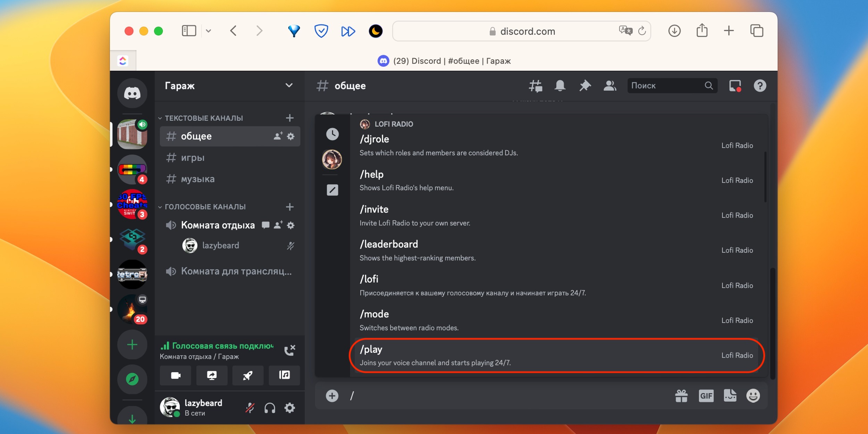Start an activity rocket icon
Image resolution: width=868 pixels, height=434 pixels.
pyautogui.click(x=248, y=375)
